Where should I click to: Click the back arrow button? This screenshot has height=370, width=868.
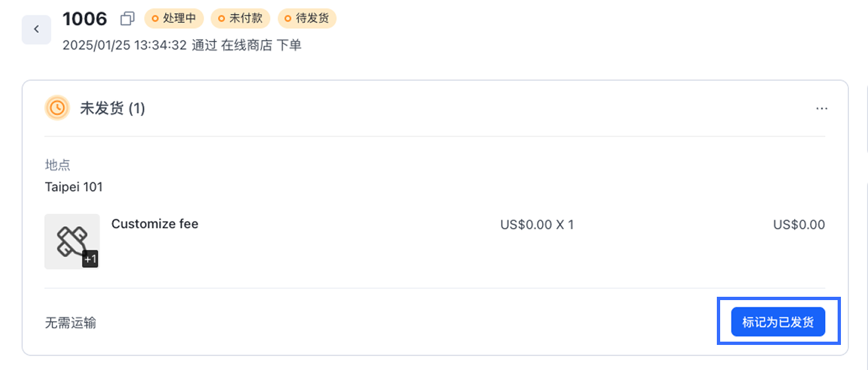[x=36, y=30]
